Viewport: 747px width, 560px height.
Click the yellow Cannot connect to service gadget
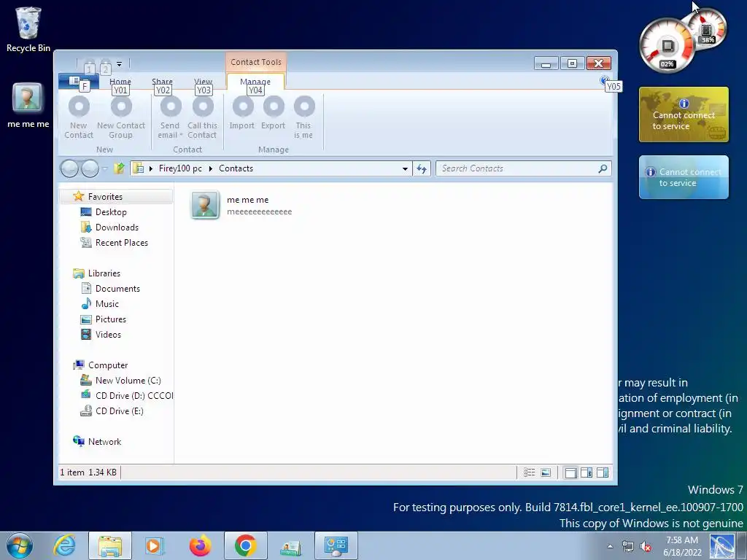pyautogui.click(x=684, y=114)
